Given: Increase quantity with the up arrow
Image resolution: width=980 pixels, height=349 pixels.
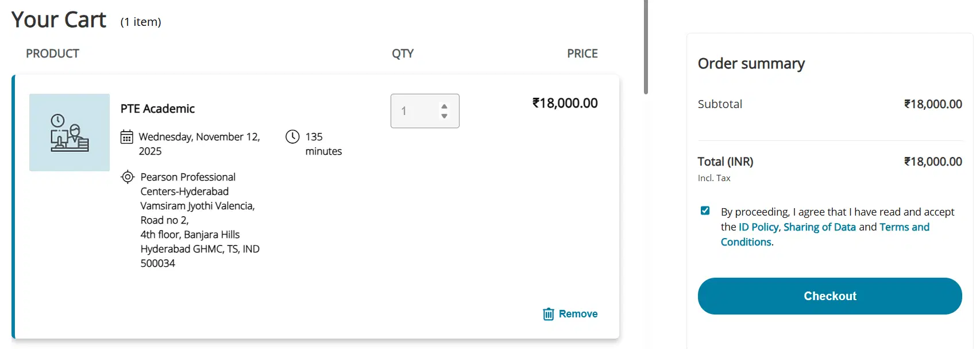Looking at the screenshot, I should coord(444,106).
